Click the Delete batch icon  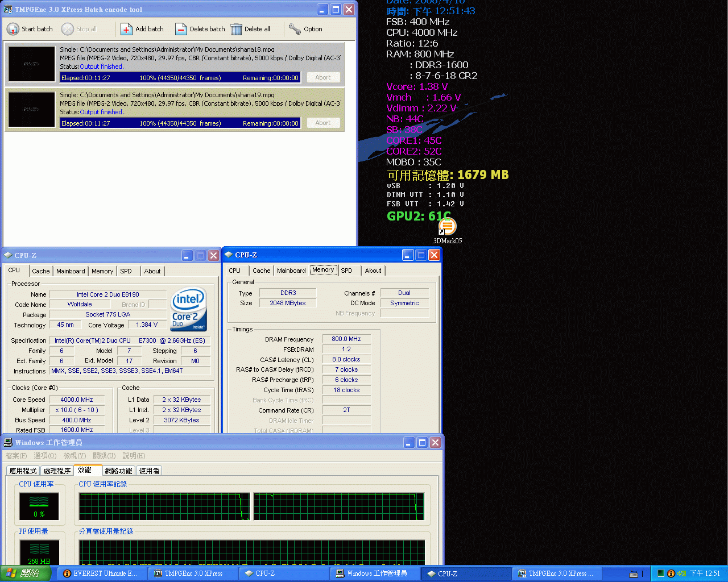click(181, 29)
